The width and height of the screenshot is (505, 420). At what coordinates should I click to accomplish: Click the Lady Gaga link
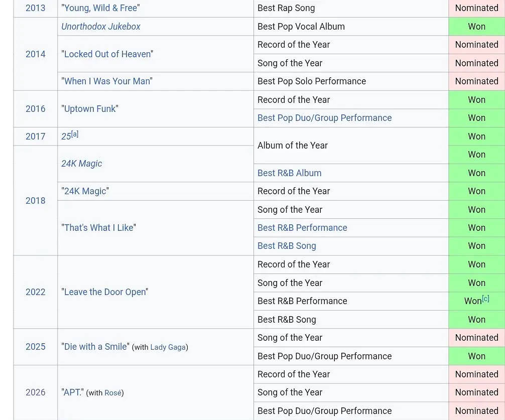point(168,347)
